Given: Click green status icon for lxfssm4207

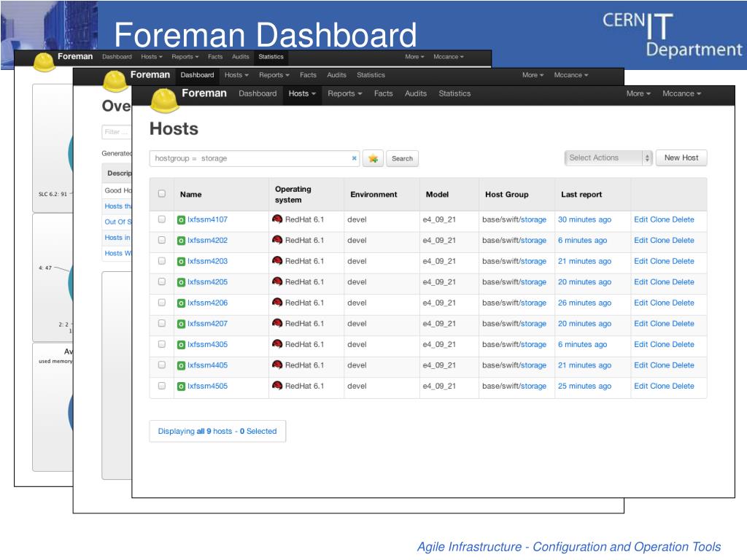Looking at the screenshot, I should (181, 324).
